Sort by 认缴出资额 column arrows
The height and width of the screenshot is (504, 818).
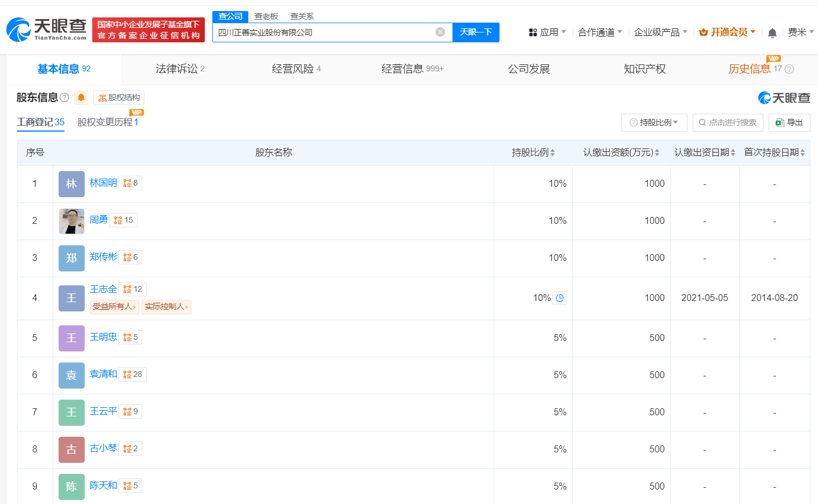pyautogui.click(x=657, y=153)
